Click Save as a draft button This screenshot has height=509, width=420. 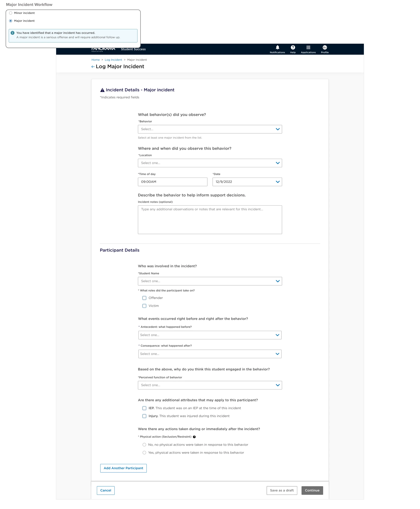[x=282, y=490]
